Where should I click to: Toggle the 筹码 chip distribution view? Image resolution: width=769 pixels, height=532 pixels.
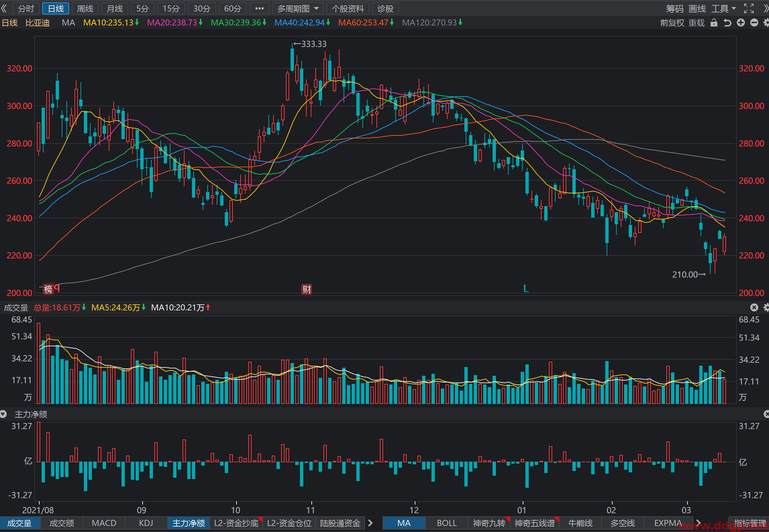(675, 9)
